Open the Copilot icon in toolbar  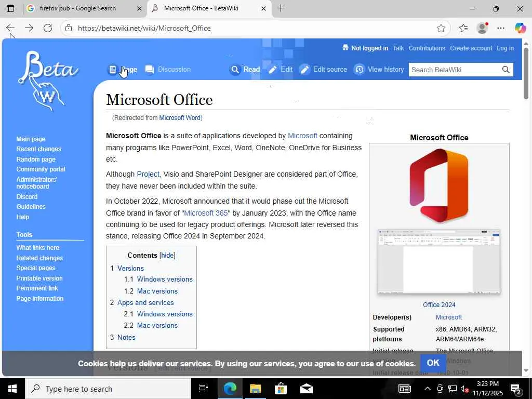[x=520, y=28]
